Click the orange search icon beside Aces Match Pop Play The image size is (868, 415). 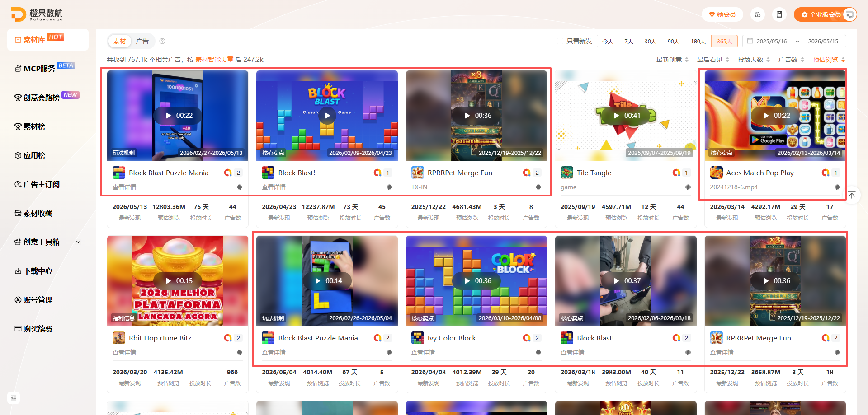(826, 173)
